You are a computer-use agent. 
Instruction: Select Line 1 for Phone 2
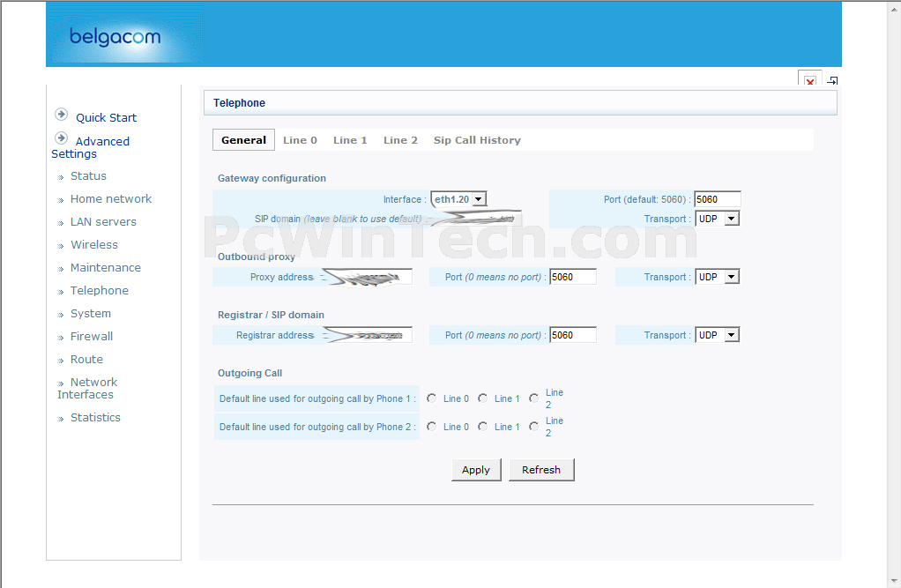pos(483,427)
